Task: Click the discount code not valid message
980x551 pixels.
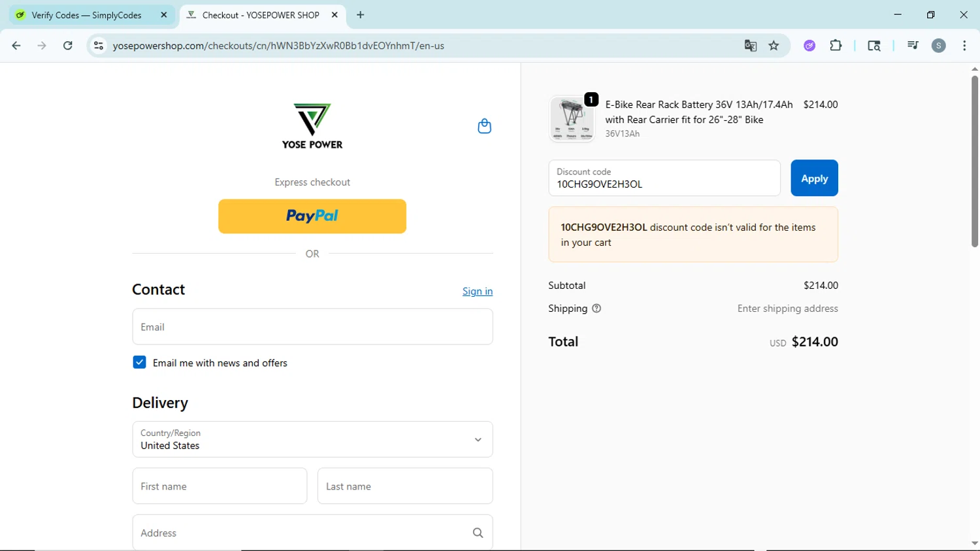Action: (693, 235)
